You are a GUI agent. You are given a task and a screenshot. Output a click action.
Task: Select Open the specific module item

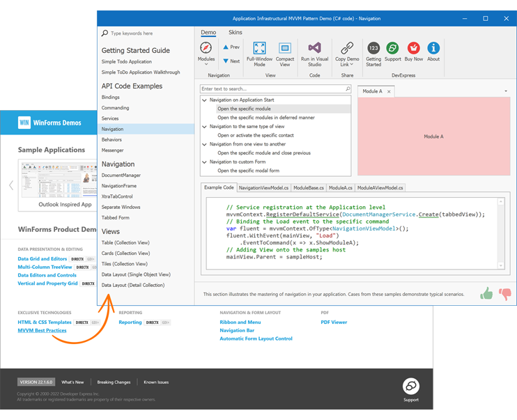(x=284, y=109)
